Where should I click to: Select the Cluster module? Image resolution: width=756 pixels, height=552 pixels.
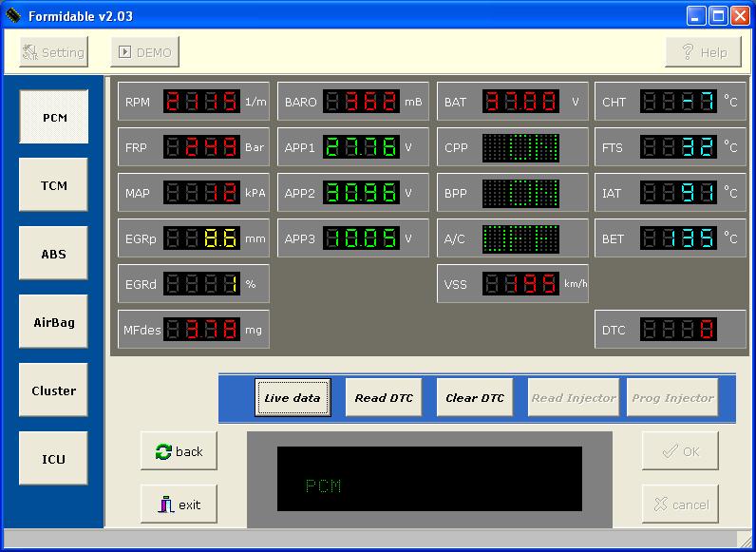coord(54,390)
